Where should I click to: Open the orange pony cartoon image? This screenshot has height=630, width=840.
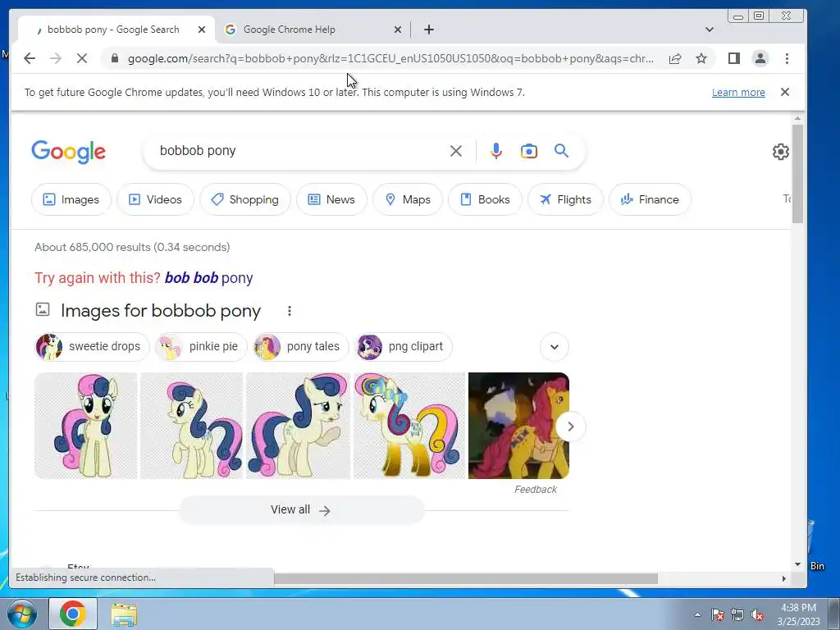518,426
